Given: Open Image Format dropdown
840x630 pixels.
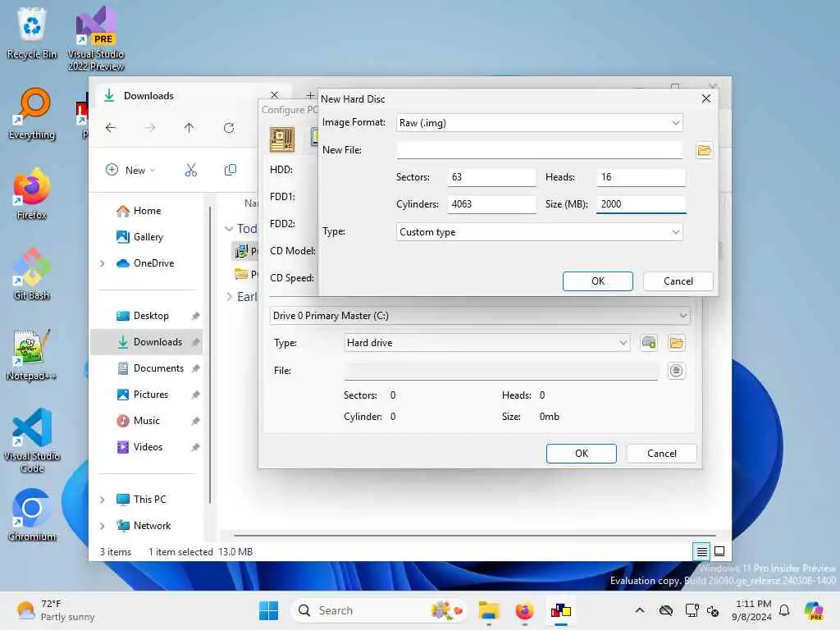Looking at the screenshot, I should (540, 123).
